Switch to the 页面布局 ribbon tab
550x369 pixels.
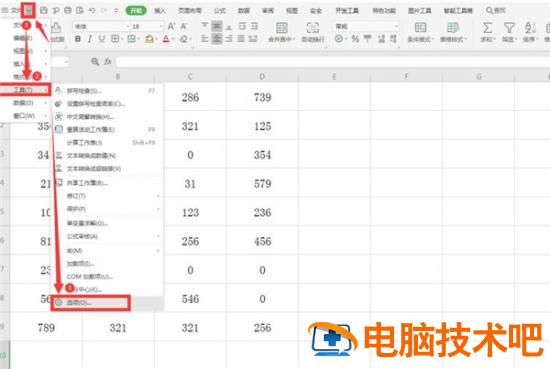coord(190,11)
